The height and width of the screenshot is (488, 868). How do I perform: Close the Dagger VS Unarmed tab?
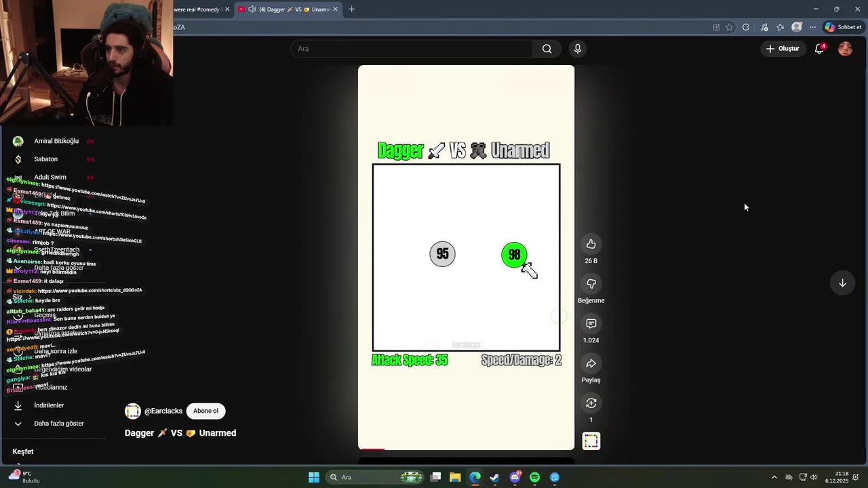coord(335,9)
